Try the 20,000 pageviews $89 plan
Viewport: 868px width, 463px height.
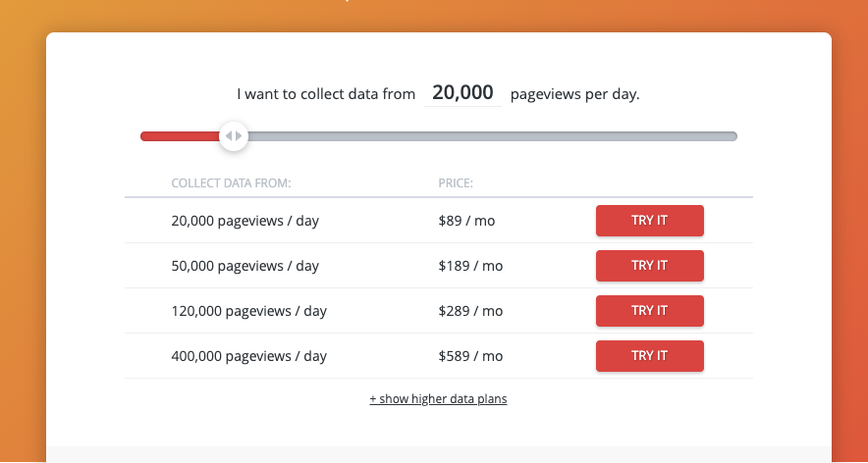pos(650,221)
